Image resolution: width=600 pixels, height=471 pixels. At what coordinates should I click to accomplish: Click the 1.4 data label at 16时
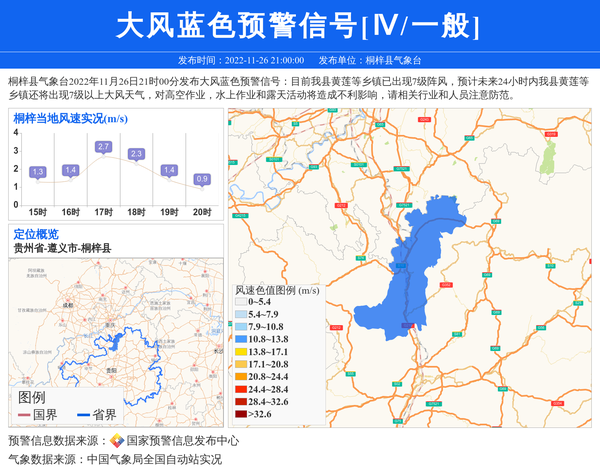(70, 170)
